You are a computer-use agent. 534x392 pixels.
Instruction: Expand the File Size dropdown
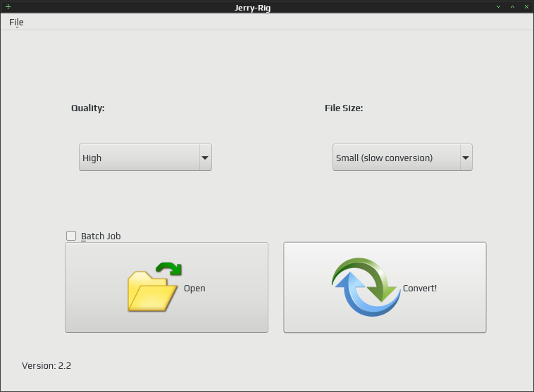pyautogui.click(x=402, y=158)
